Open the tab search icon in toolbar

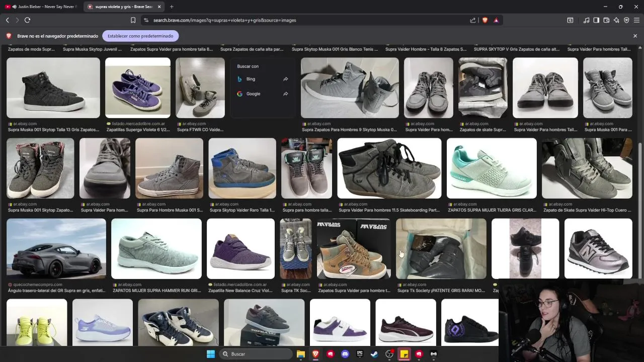click(570, 20)
